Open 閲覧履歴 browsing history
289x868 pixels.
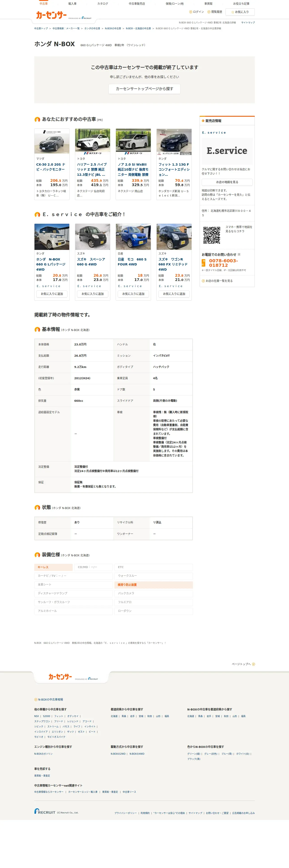(215, 12)
